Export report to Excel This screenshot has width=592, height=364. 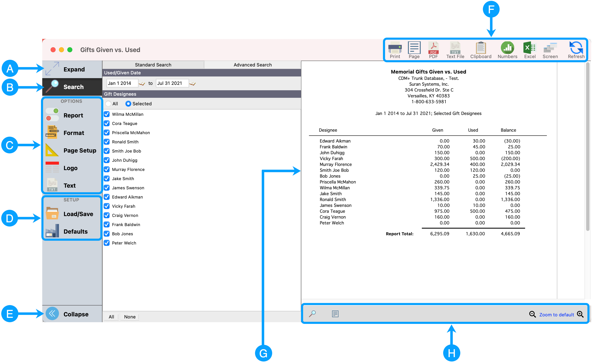(x=530, y=50)
